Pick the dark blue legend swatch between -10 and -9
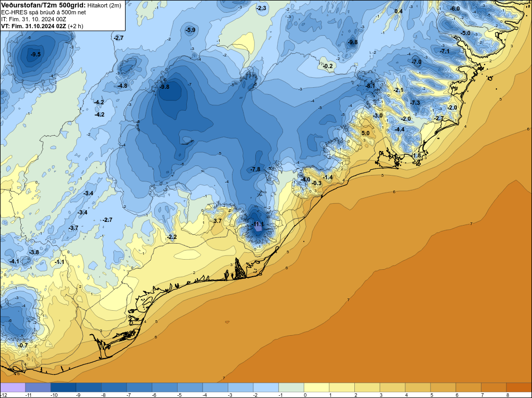 coord(63,387)
